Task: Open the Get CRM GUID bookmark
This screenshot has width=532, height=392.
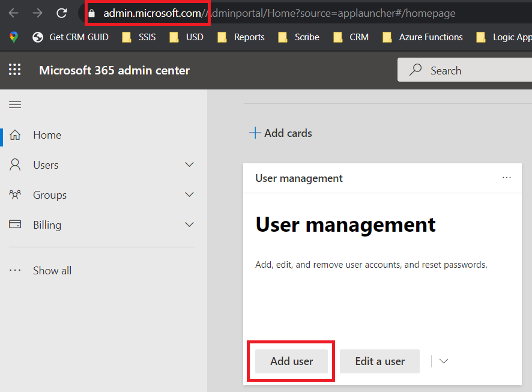Action: coord(71,37)
